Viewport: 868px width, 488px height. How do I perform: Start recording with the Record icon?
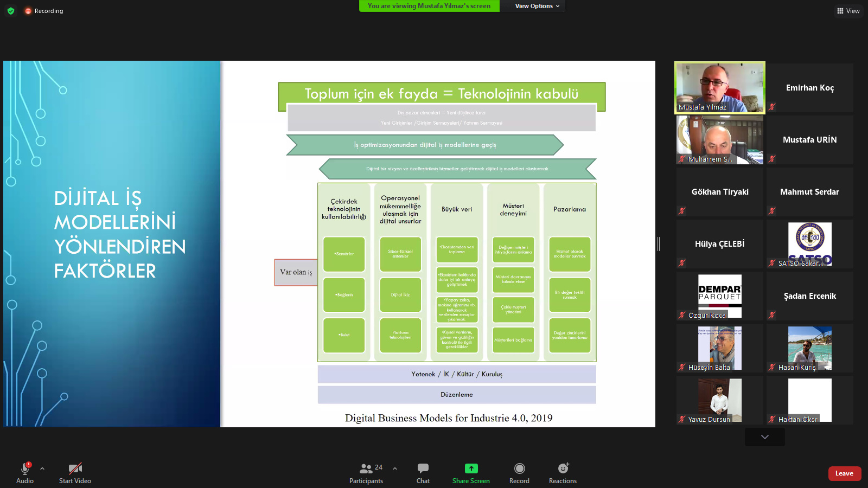pos(519,468)
